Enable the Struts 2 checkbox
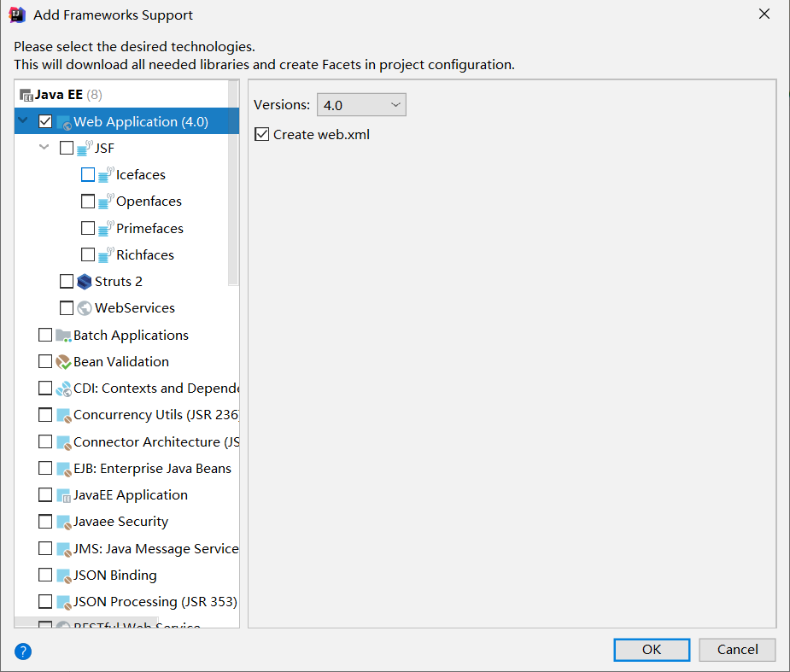Screen dimensions: 790x672 67,281
